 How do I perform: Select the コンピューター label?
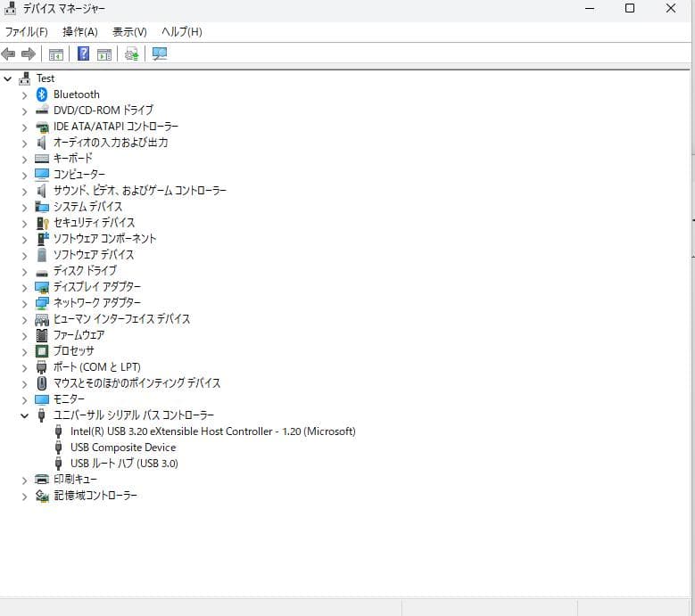point(79,175)
